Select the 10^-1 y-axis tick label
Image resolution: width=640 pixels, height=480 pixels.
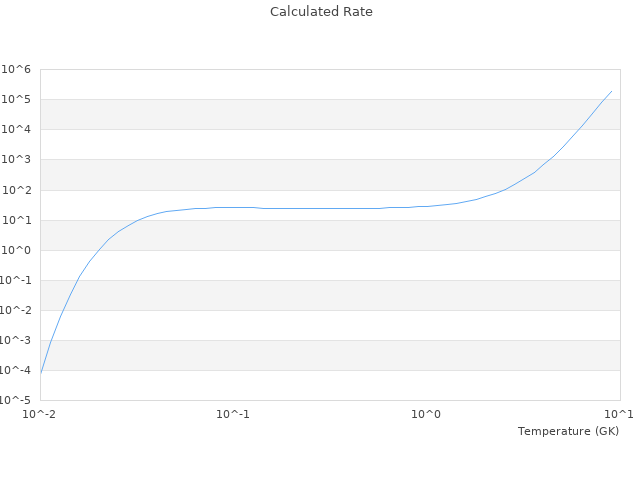tap(15, 280)
